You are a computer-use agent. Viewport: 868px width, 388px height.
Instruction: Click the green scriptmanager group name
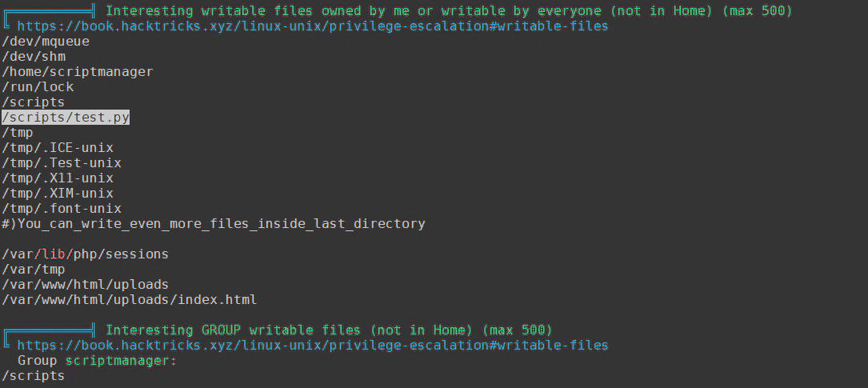pyautogui.click(x=120, y=361)
